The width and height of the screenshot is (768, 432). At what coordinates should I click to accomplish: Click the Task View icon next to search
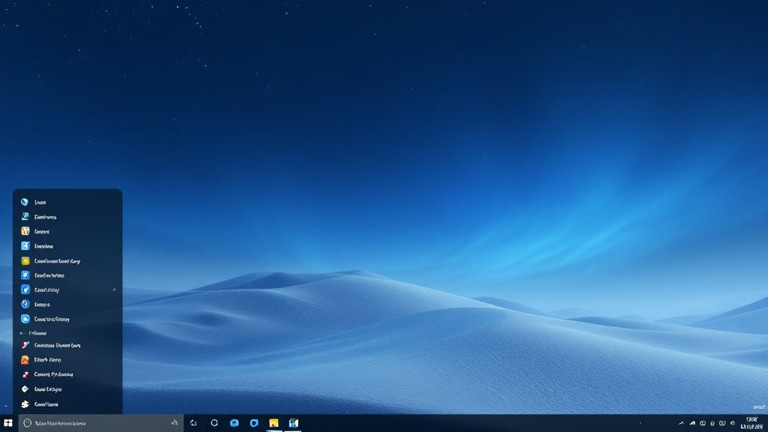(x=193, y=423)
